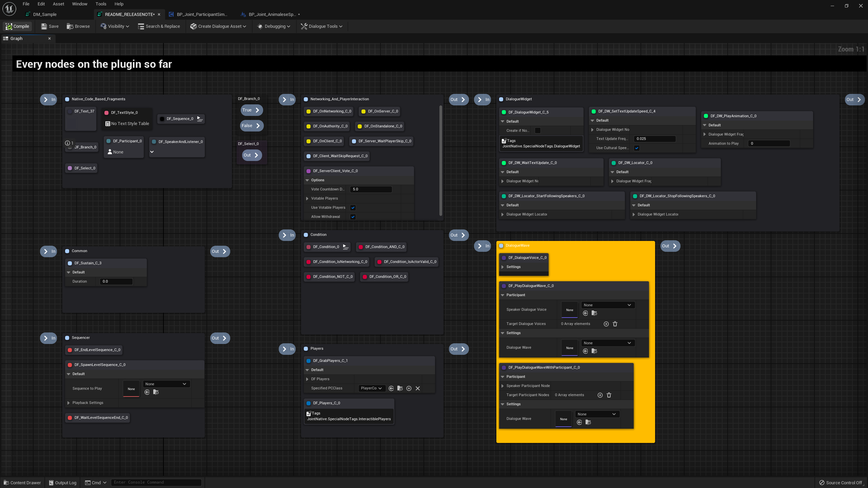Open Sequence to Play None dropdown
The height and width of the screenshot is (488, 868).
click(x=166, y=384)
